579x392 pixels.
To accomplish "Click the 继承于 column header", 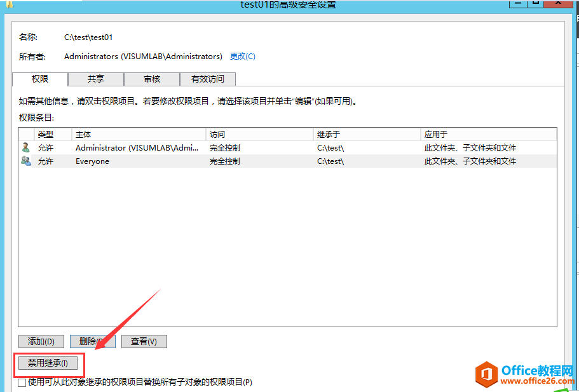I will click(329, 135).
